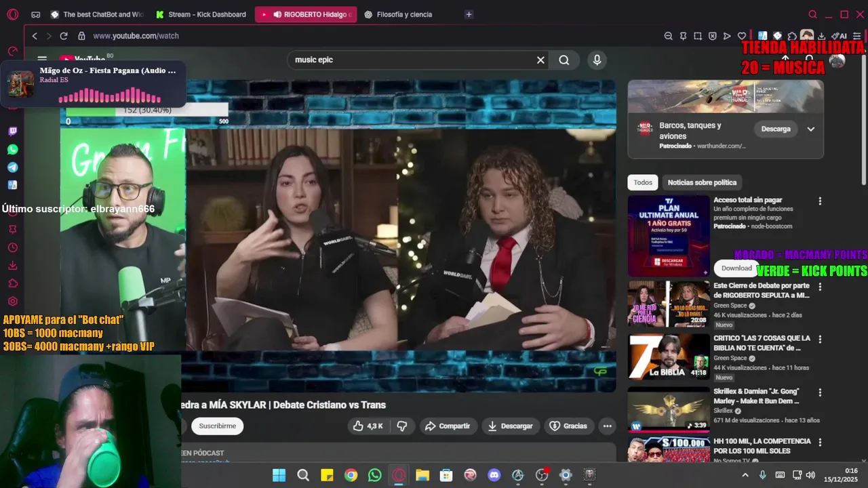Click the Descargar button under the video
Screen dimensions: 868x488
pos(511,426)
